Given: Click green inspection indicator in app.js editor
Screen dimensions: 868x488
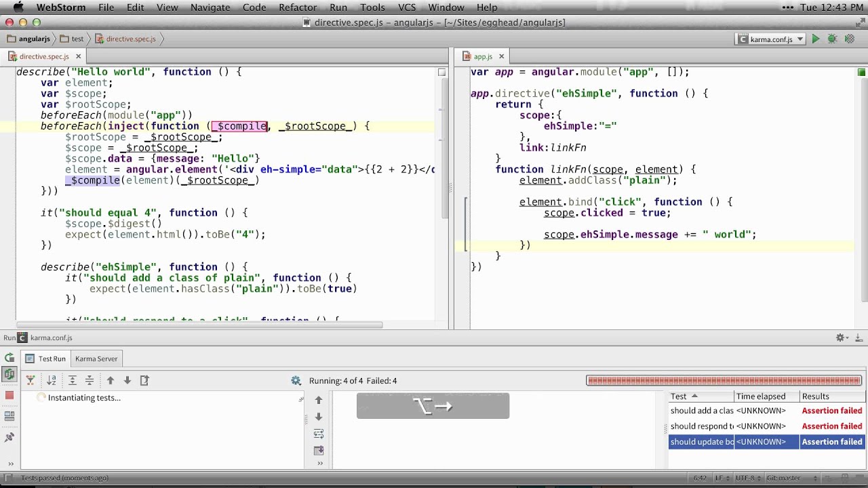Looking at the screenshot, I should pos(862,72).
